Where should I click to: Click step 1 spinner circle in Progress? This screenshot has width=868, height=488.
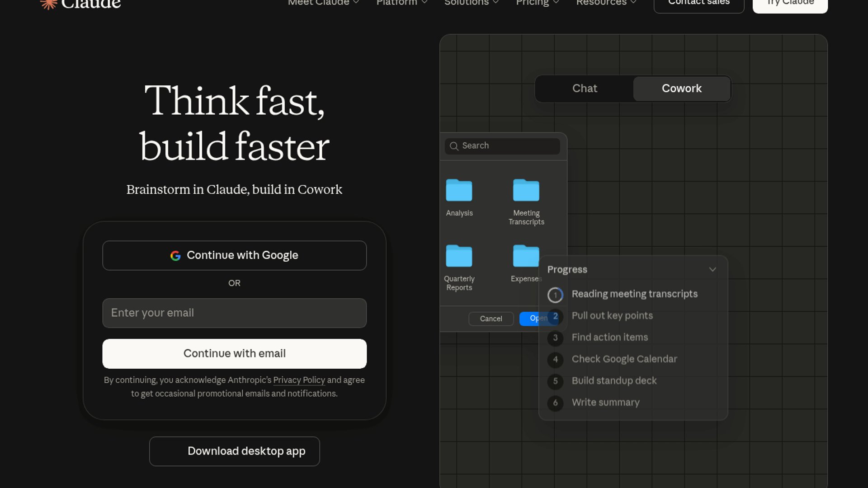click(555, 295)
